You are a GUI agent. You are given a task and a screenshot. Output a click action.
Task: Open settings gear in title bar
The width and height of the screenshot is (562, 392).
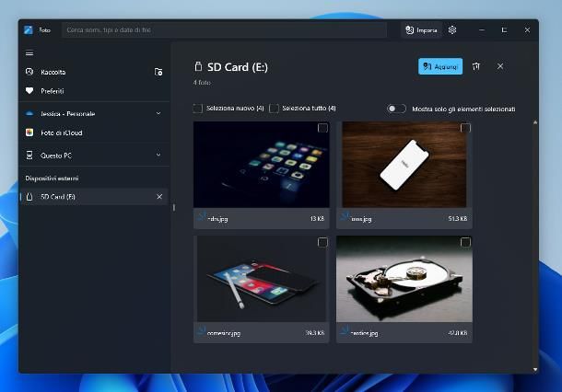click(x=452, y=29)
